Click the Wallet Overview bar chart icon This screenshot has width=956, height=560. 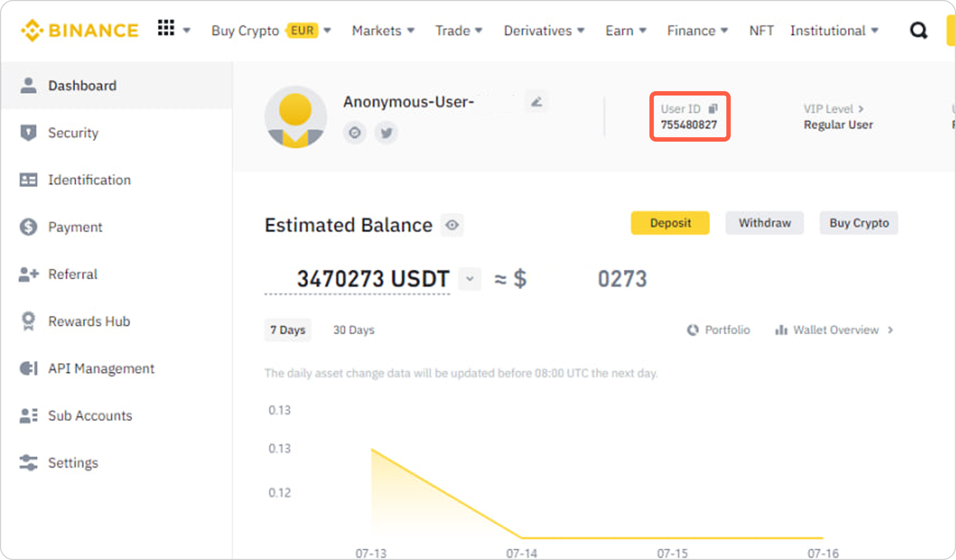781,330
